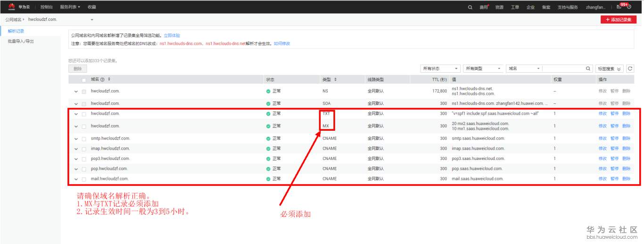Select the smtp.hwcloudzf.com. row checkbox
The width and height of the screenshot is (644, 244).
click(84, 139)
